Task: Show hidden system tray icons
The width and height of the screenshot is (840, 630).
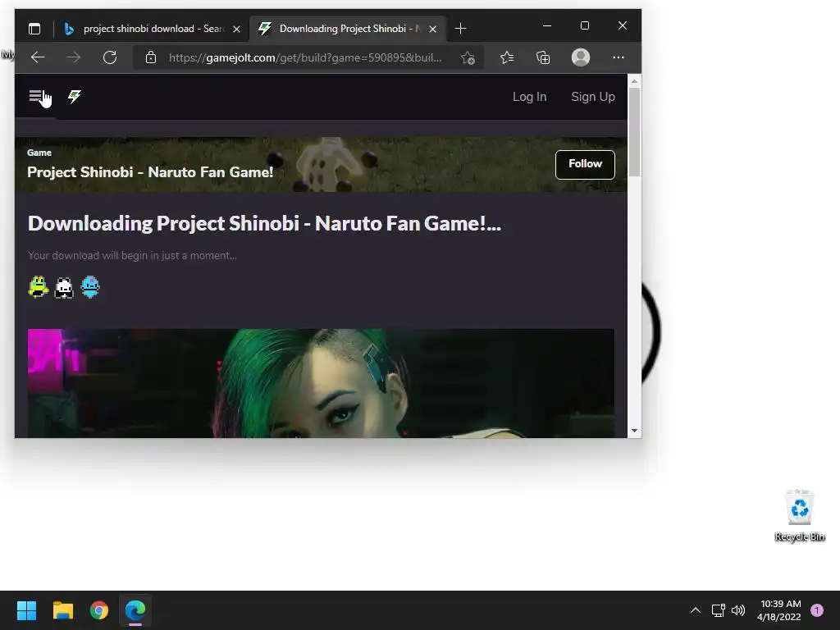Action: point(696,610)
